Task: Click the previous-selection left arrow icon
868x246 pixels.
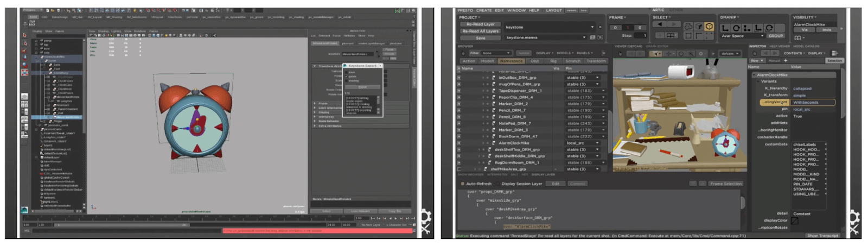Action: [660, 24]
